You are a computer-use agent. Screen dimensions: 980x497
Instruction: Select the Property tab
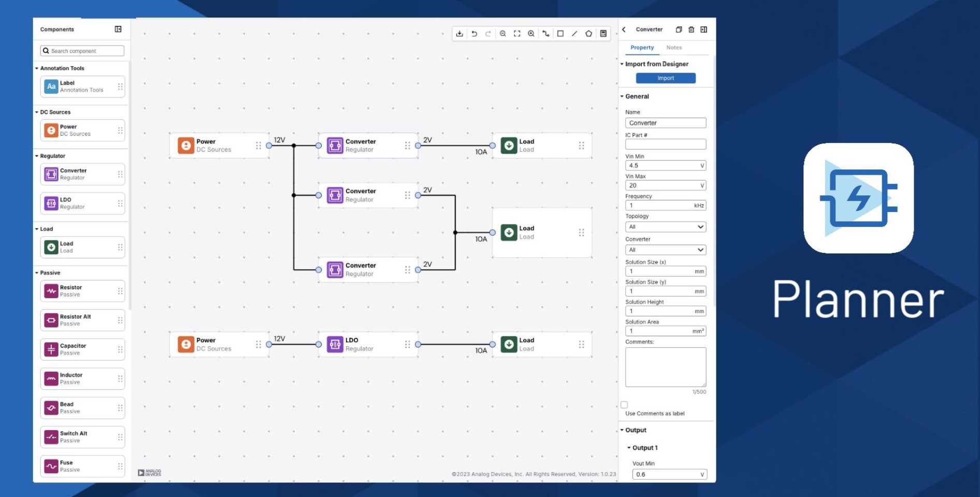642,48
